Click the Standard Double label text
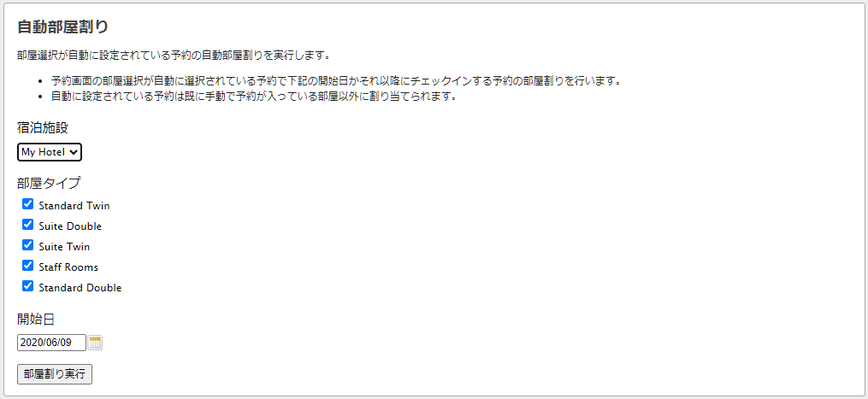Screen dimensions: 868x399 pyautogui.click(x=80, y=288)
